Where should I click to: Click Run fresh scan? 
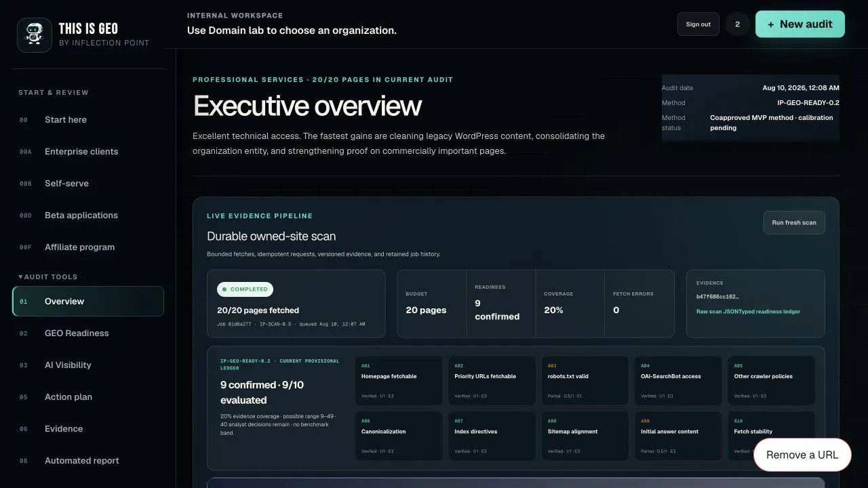[794, 222]
